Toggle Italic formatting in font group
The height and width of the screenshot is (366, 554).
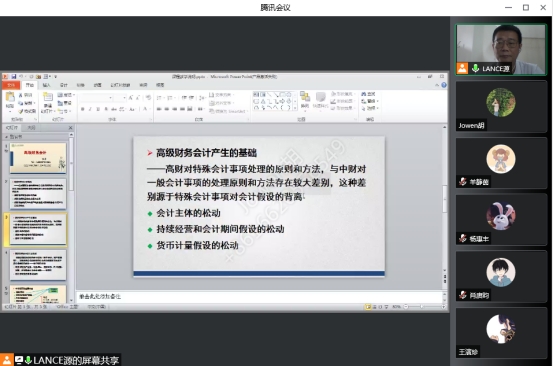tap(90, 109)
